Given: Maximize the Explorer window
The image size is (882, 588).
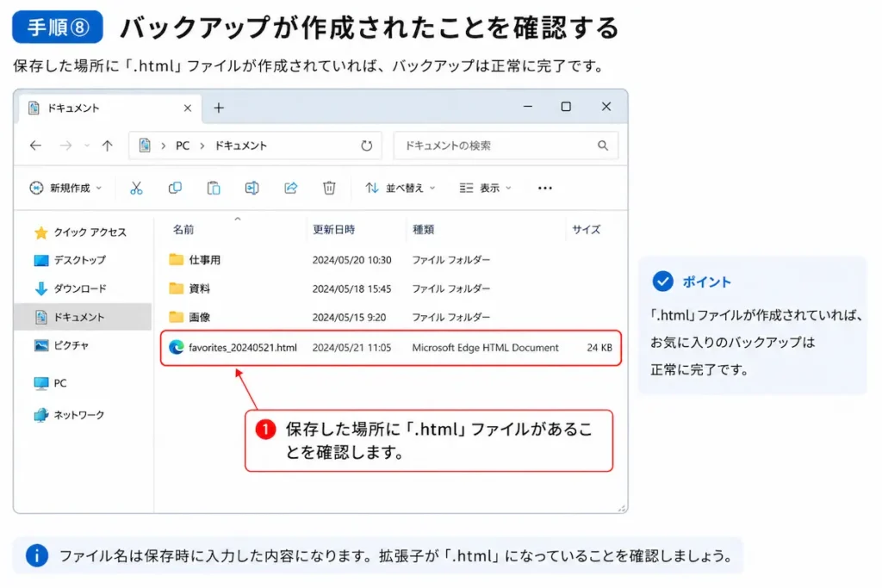Looking at the screenshot, I should tap(566, 106).
